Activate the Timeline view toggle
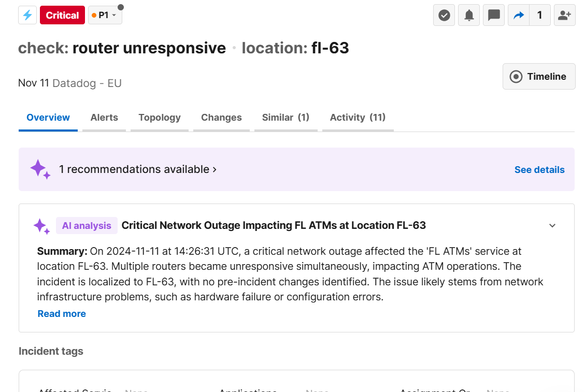 [x=539, y=76]
